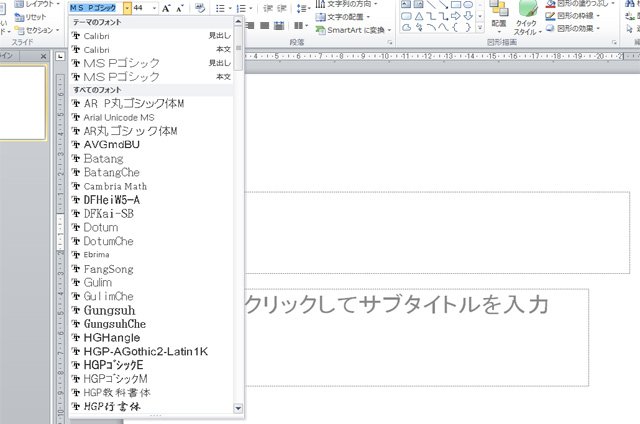Toggle numbered list formatting

click(242, 7)
